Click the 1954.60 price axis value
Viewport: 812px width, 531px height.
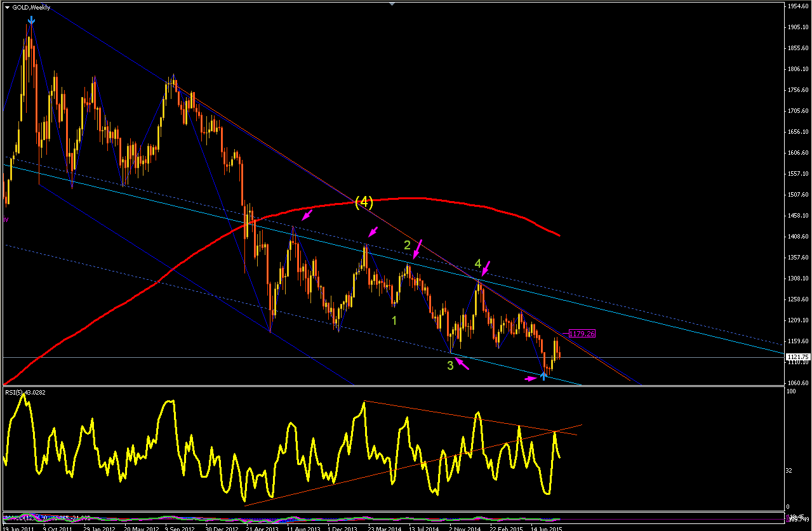(x=797, y=6)
